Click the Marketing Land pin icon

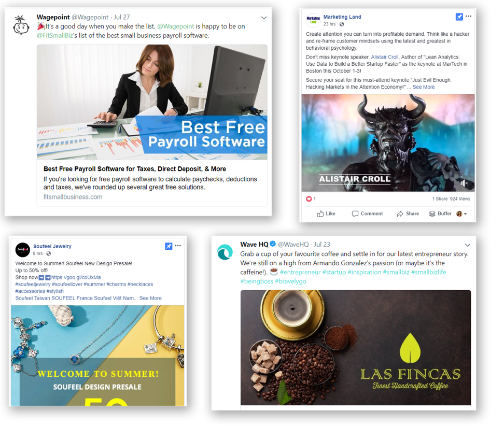click(x=459, y=17)
